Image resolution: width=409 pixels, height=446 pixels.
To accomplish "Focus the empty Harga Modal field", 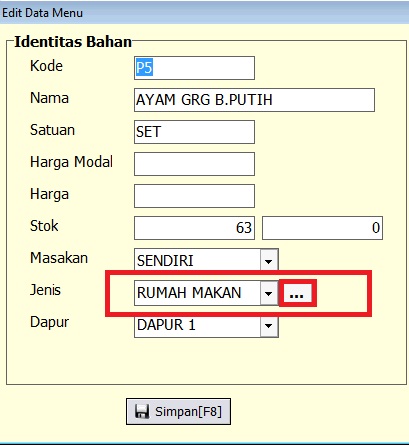I will pos(194,164).
